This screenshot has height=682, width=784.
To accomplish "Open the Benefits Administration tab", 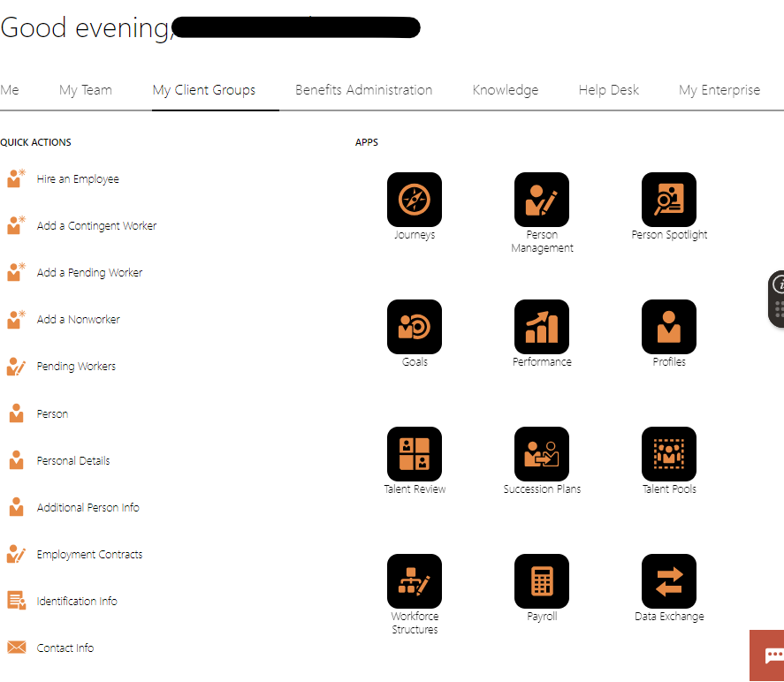I will click(363, 90).
